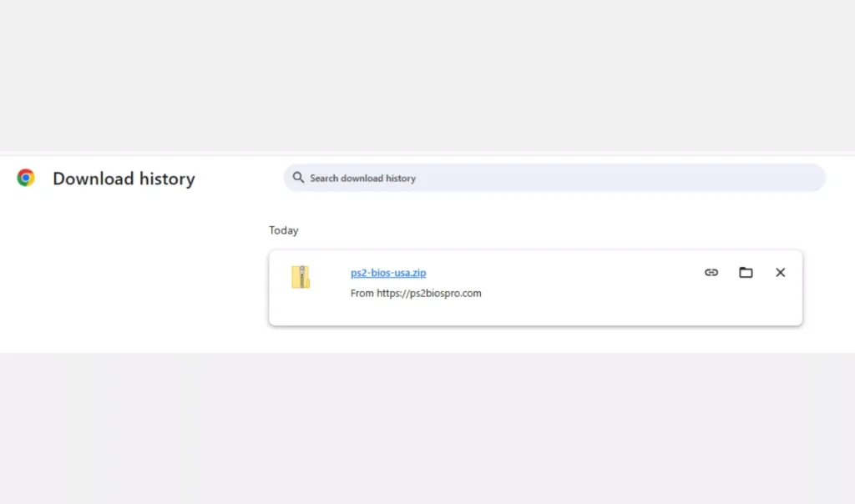Copy the download link using chain icon
Viewport: 855px width, 504px height.
[711, 272]
